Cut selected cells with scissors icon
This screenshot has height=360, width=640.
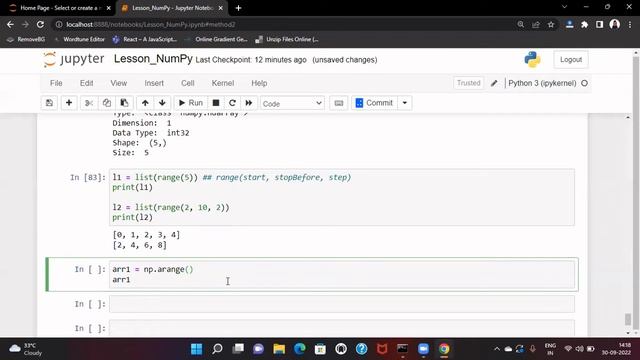tap(89, 103)
